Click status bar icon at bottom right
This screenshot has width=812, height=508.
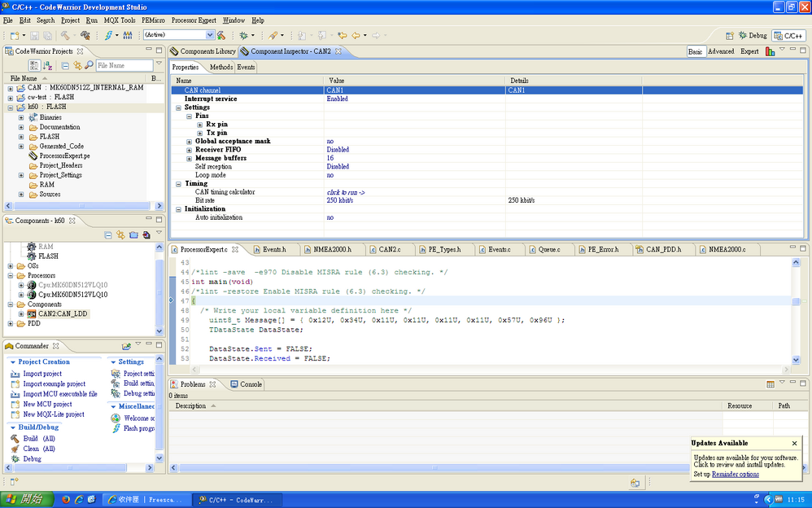[x=635, y=483]
